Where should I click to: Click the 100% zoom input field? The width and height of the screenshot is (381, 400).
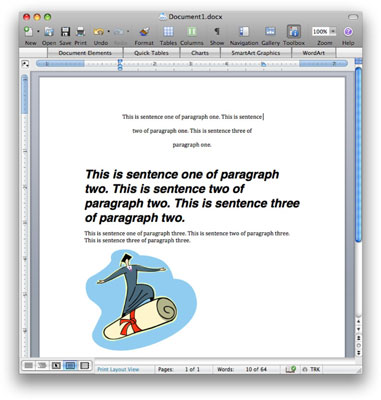[320, 32]
